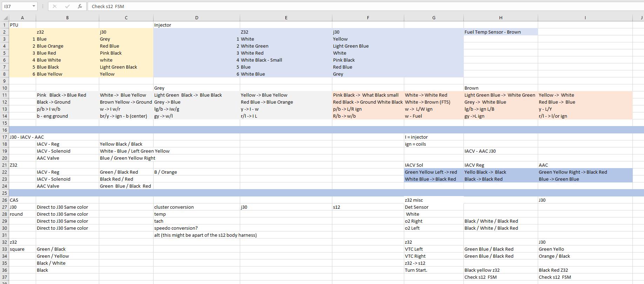Select column D header

coord(197,18)
